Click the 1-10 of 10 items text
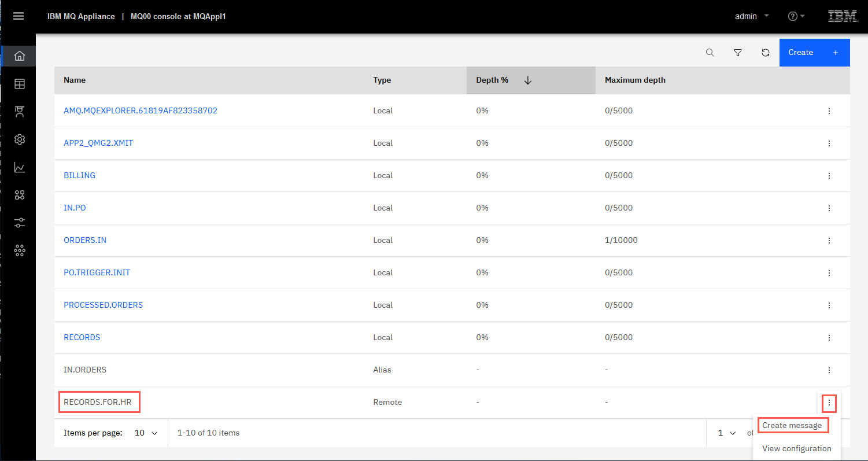Screen dimensions: 868x461 click(208, 433)
